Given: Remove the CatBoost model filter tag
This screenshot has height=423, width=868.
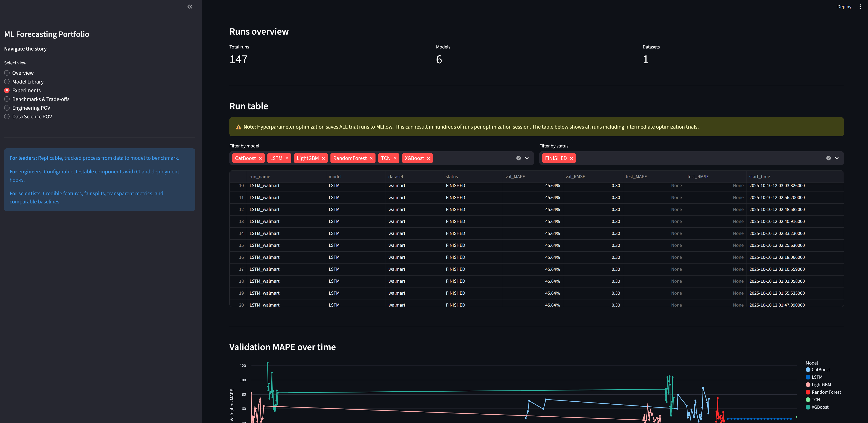Looking at the screenshot, I should 260,158.
